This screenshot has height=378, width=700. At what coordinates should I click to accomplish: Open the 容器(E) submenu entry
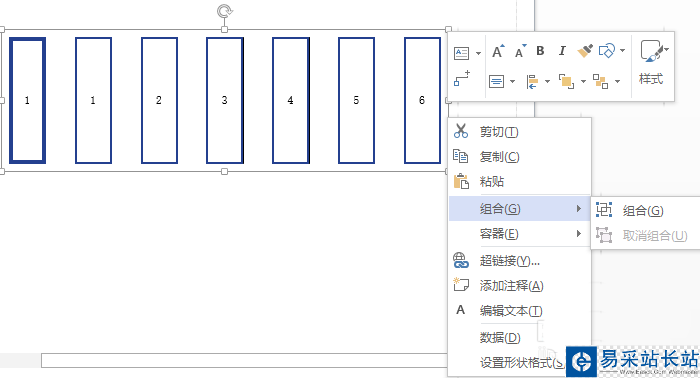520,233
